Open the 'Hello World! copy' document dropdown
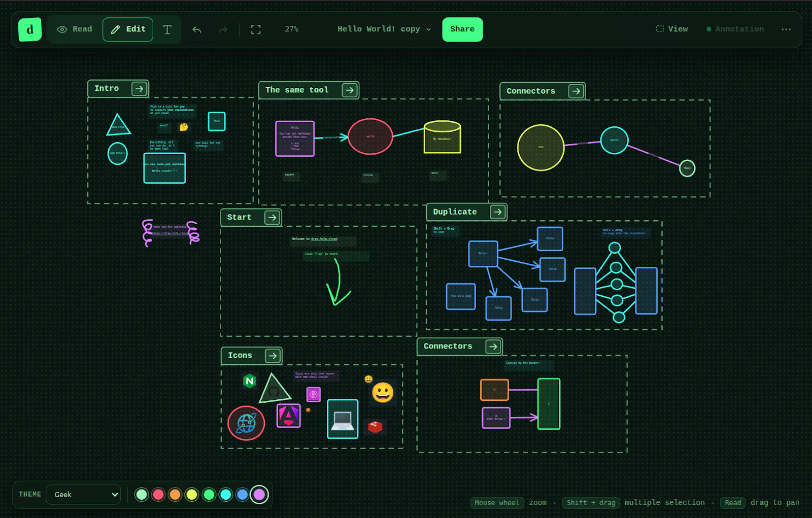This screenshot has width=812, height=518. 384,29
